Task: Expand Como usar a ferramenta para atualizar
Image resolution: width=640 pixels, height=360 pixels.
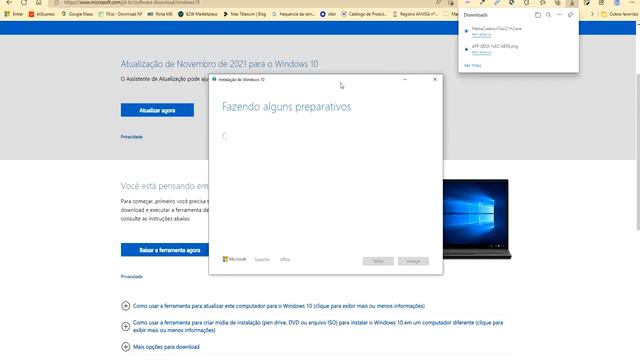Action: [x=273, y=306]
